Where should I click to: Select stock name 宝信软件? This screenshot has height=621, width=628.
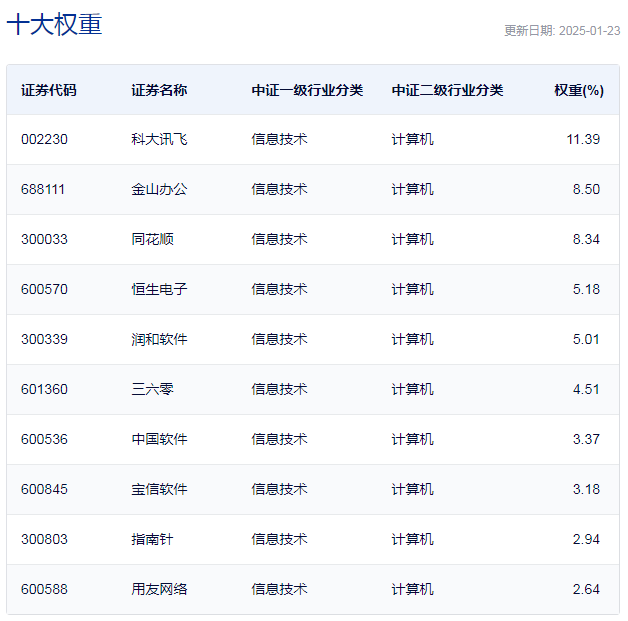[159, 490]
